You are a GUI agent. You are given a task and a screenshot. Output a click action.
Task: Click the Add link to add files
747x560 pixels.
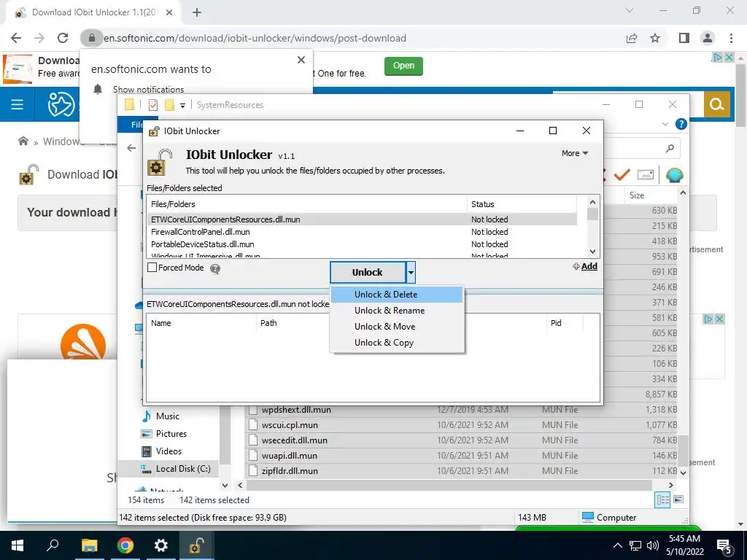pos(585,266)
